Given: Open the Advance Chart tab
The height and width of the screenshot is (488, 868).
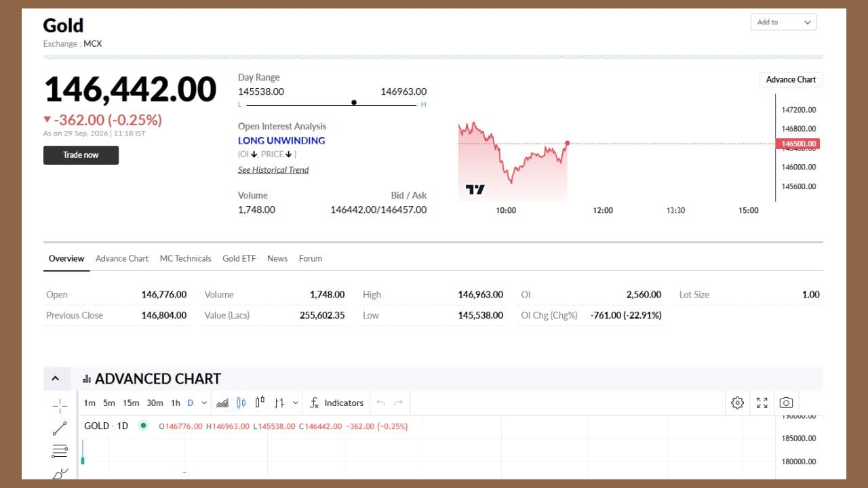Looking at the screenshot, I should [x=122, y=258].
